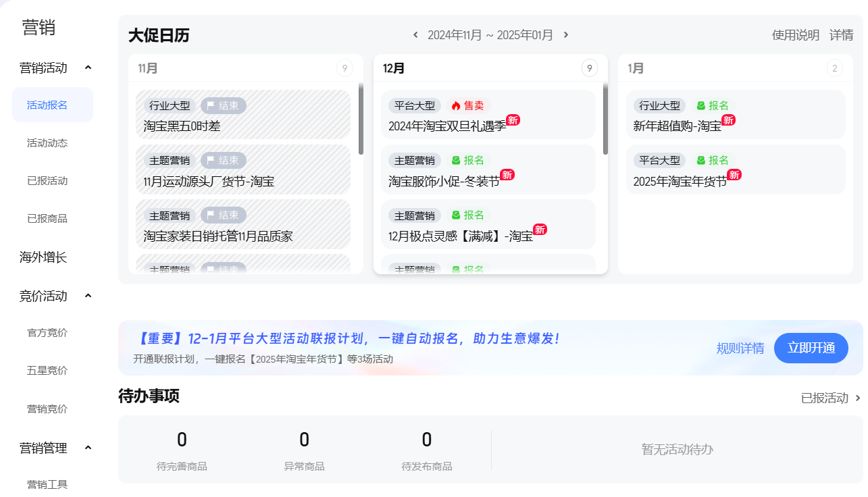Go to next calendar months with right arrow

pyautogui.click(x=566, y=35)
